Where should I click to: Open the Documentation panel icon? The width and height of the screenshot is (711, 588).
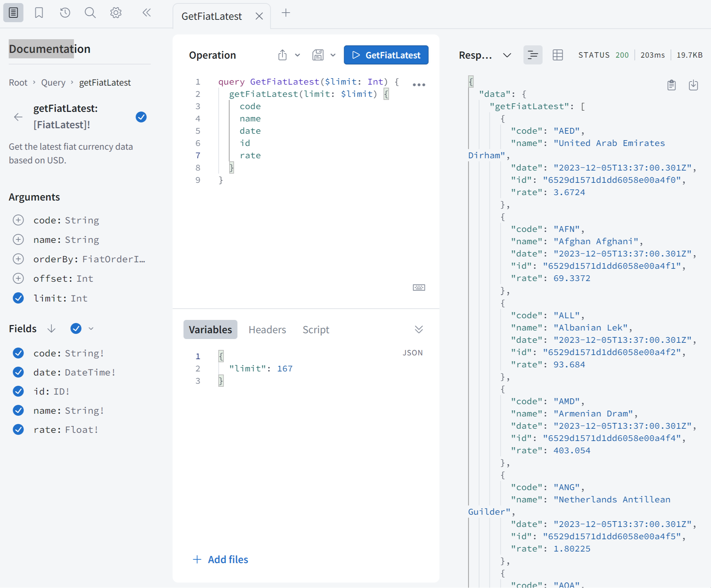13,13
